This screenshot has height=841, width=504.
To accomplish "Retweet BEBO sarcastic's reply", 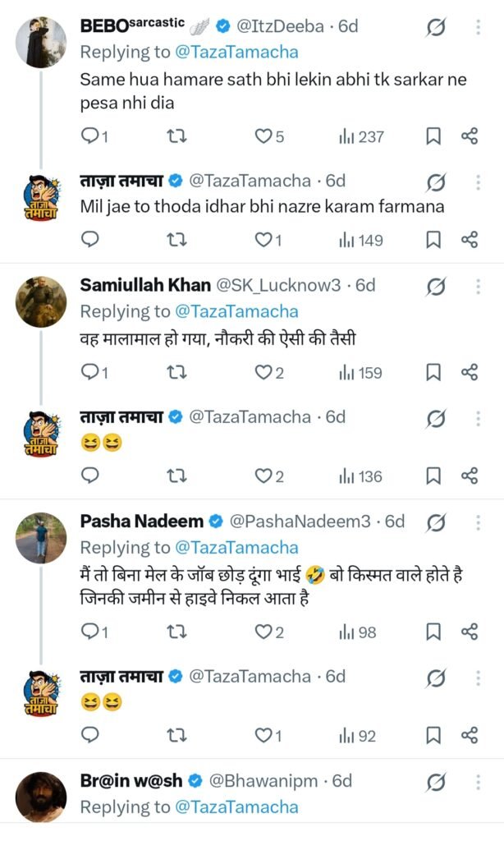I will pos(176,136).
